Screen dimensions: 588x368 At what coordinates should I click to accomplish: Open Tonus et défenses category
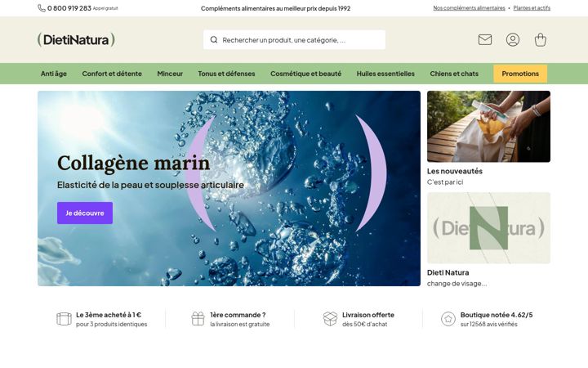[x=226, y=74]
